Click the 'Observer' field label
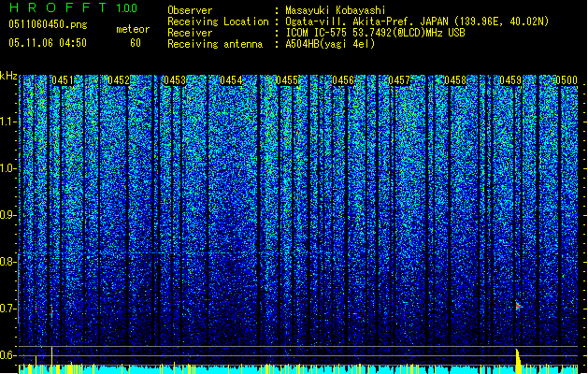588x374 pixels. 190,10
